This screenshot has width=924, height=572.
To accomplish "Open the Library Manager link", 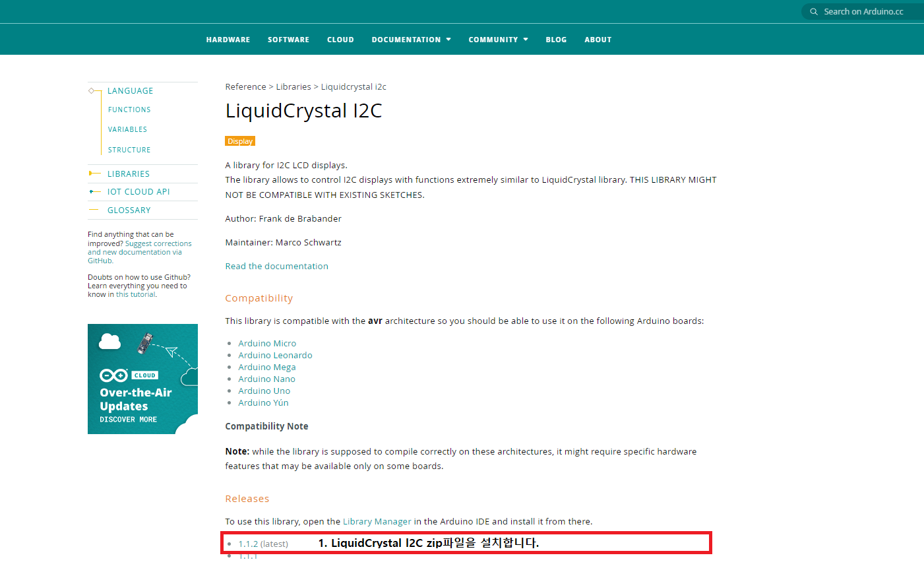I will [377, 521].
